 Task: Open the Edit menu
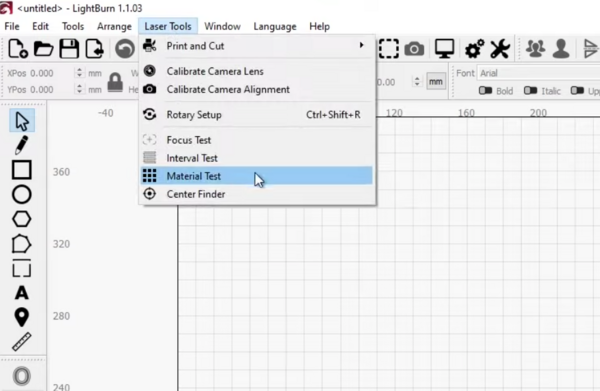click(40, 26)
